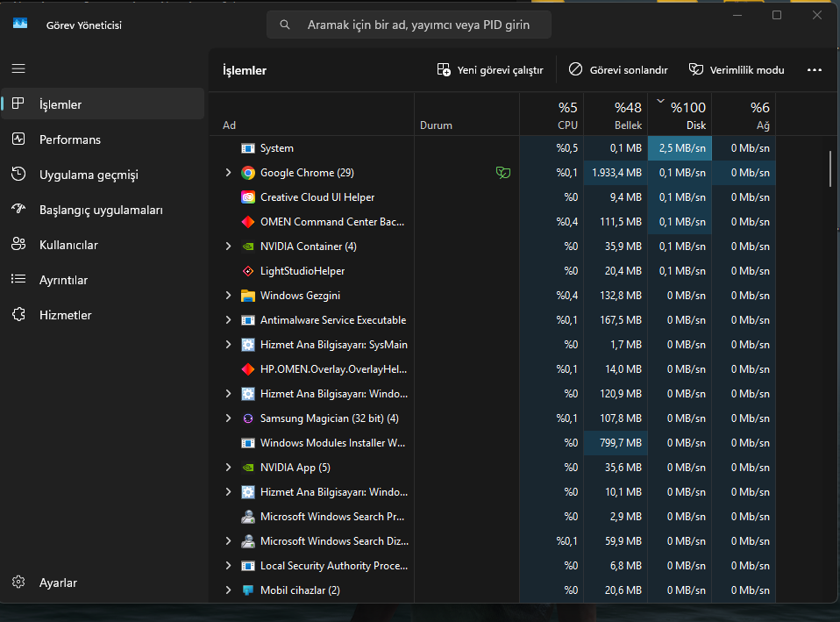Click the Local Security Authority process icon
Screen dimensions: 840x622
click(x=247, y=566)
